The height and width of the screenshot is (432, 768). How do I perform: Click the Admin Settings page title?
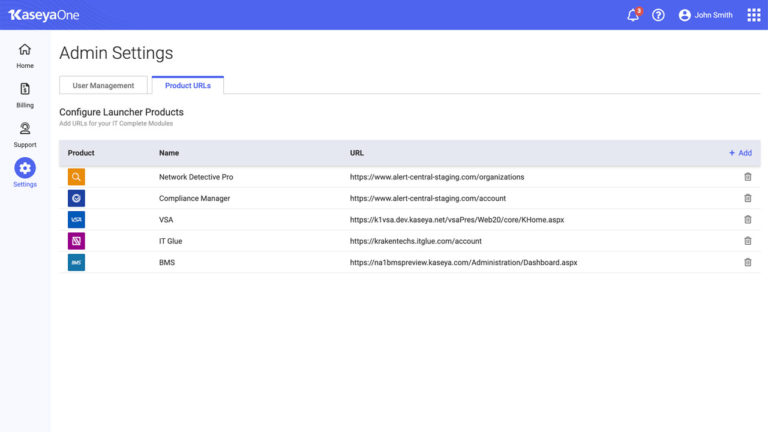pyautogui.click(x=116, y=53)
